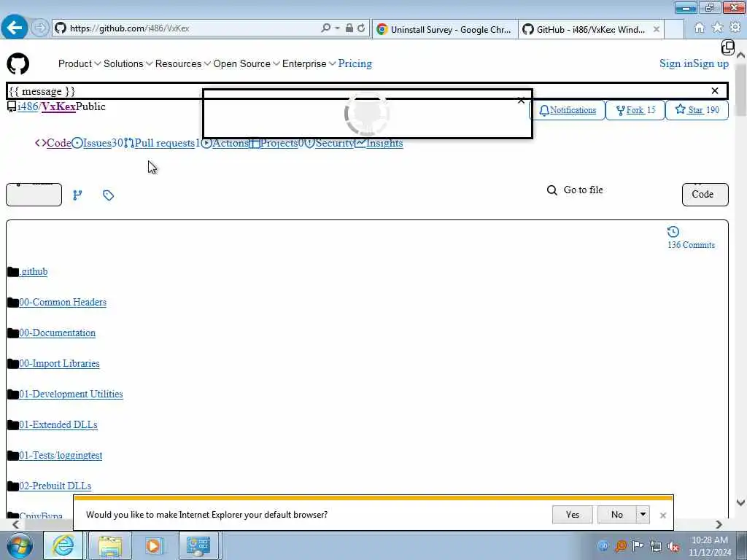The image size is (747, 560).
Task: Open Windows Start menu orb
Action: click(x=20, y=545)
